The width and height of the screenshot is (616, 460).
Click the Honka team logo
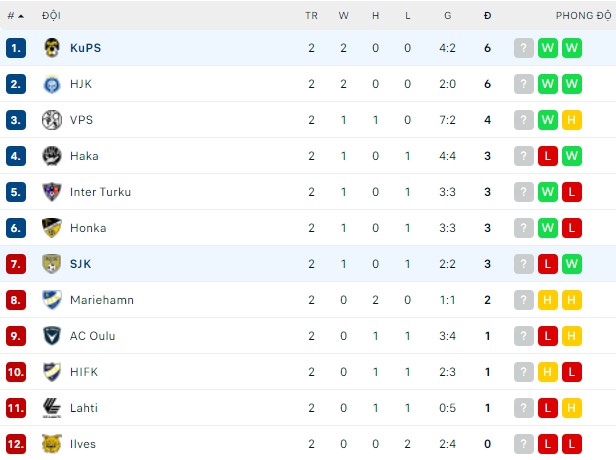[52, 228]
